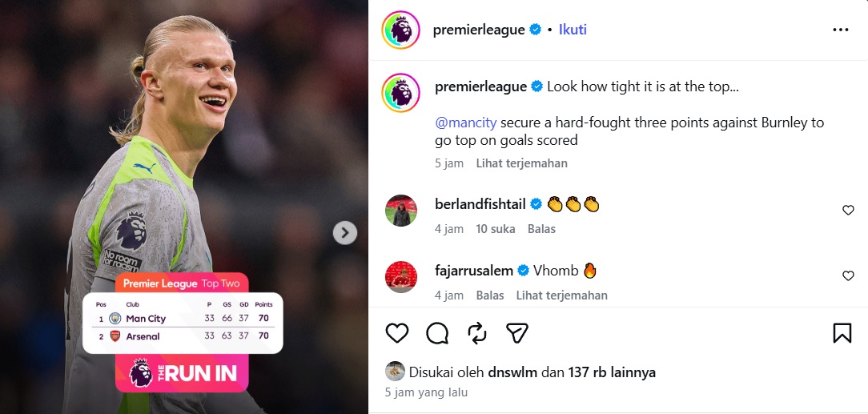Open berlandfishtail profile picture
The image size is (868, 414).
[x=401, y=211]
